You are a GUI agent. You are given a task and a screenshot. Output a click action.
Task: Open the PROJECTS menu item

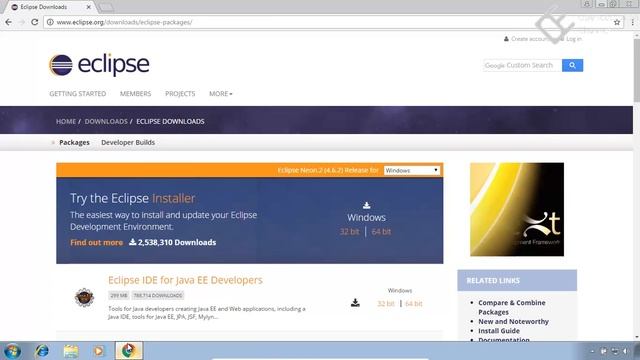click(180, 93)
